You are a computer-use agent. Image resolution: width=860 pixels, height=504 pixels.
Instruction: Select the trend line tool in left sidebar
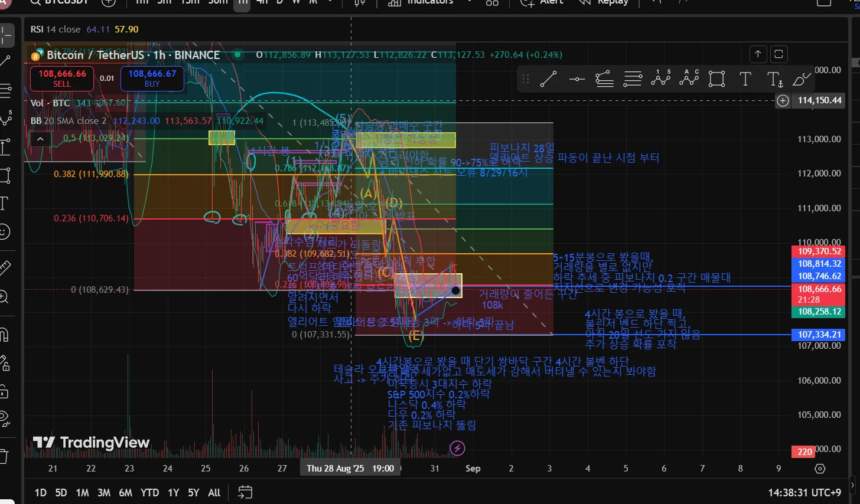5,61
